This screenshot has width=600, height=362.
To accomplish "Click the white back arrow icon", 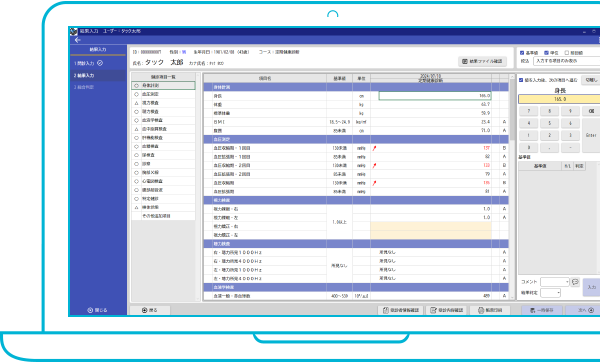I will [x=78, y=40].
